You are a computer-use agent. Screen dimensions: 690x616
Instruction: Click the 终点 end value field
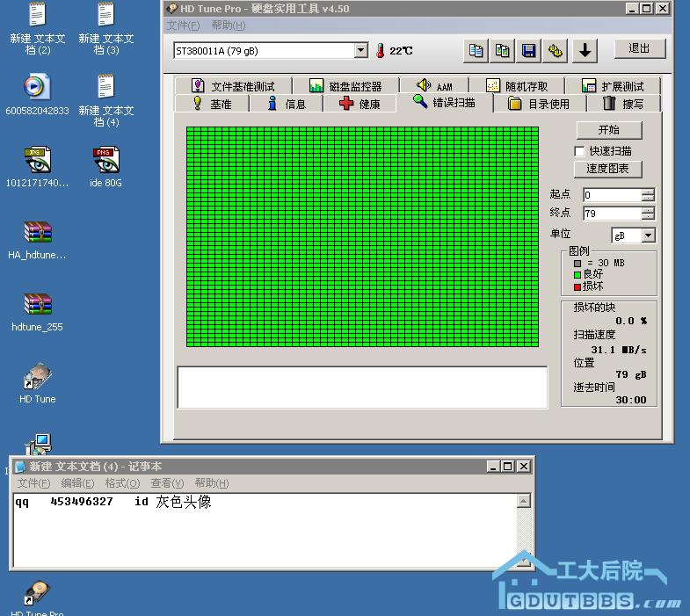[612, 214]
